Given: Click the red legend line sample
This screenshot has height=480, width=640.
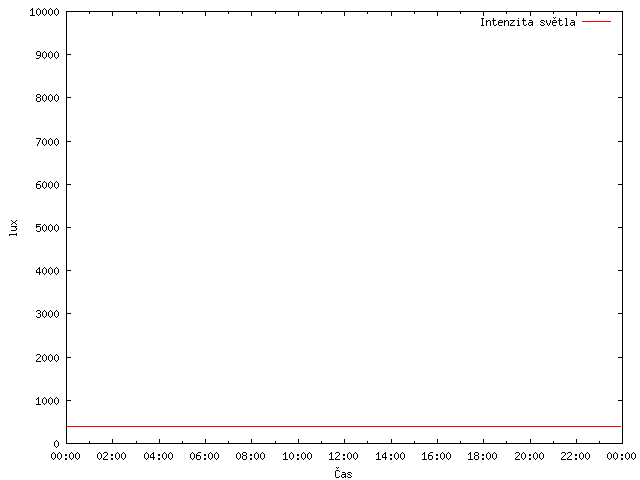Looking at the screenshot, I should pyautogui.click(x=596, y=22).
